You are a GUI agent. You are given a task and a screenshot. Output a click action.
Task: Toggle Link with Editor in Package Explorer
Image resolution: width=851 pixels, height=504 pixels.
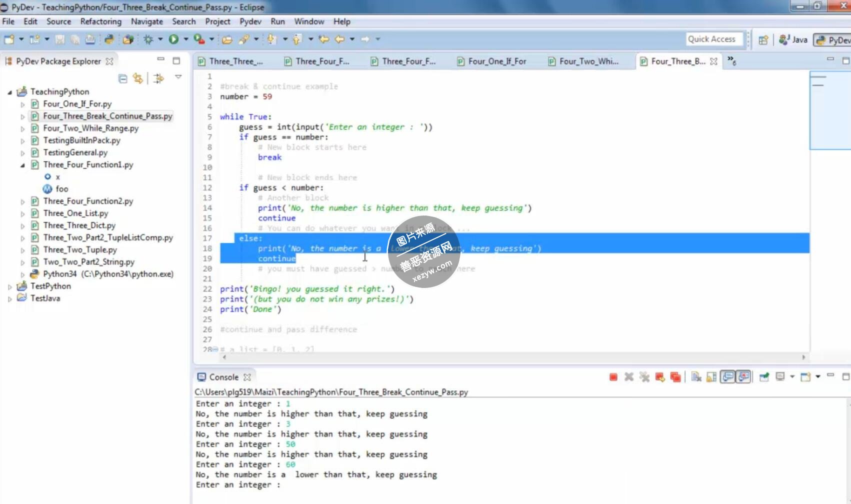tap(137, 78)
